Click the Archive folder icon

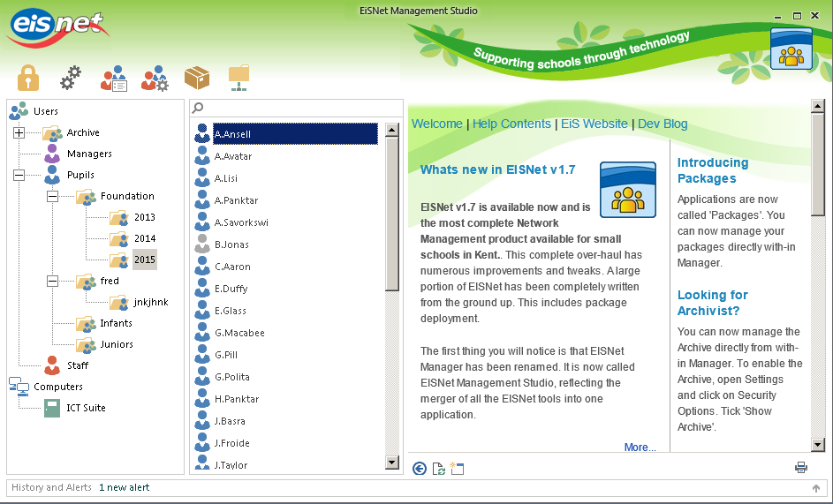tap(52, 132)
